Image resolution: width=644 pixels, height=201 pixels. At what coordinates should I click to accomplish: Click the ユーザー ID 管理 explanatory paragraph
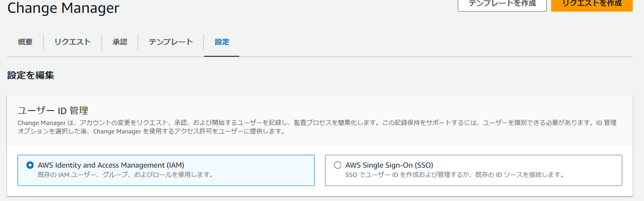point(317,127)
